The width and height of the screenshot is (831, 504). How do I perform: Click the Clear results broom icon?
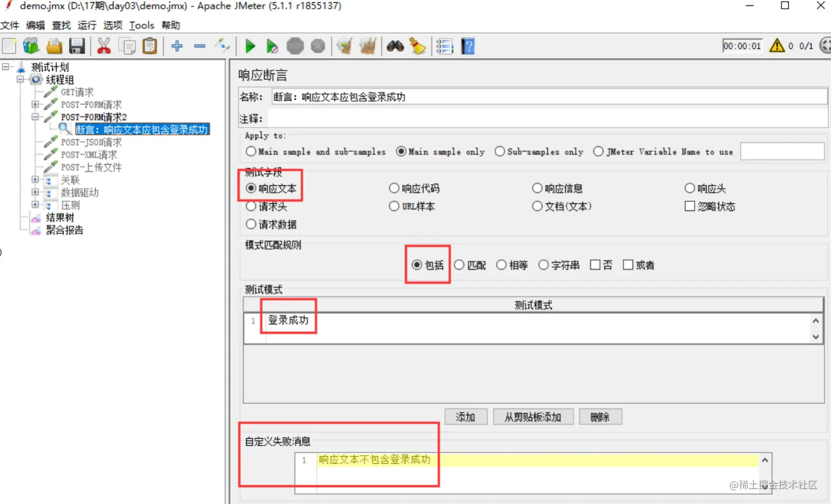point(345,46)
